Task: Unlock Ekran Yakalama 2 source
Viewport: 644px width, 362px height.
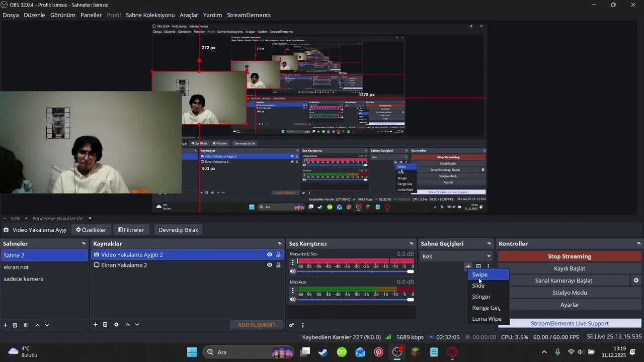Action: point(278,265)
